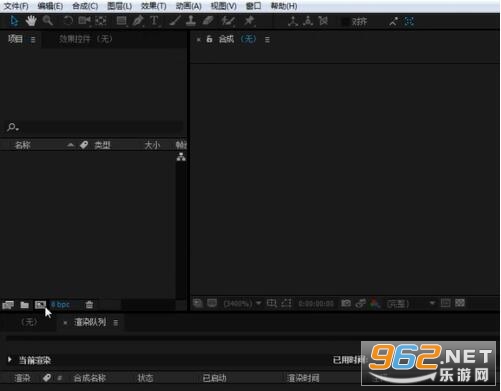Open the 效果(T) menu

coord(154,6)
